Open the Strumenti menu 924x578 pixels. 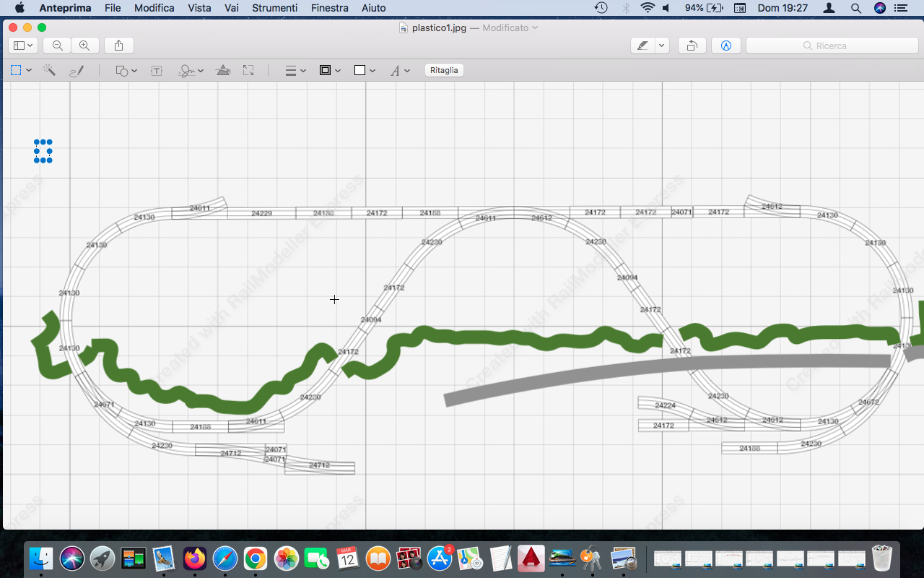(274, 8)
